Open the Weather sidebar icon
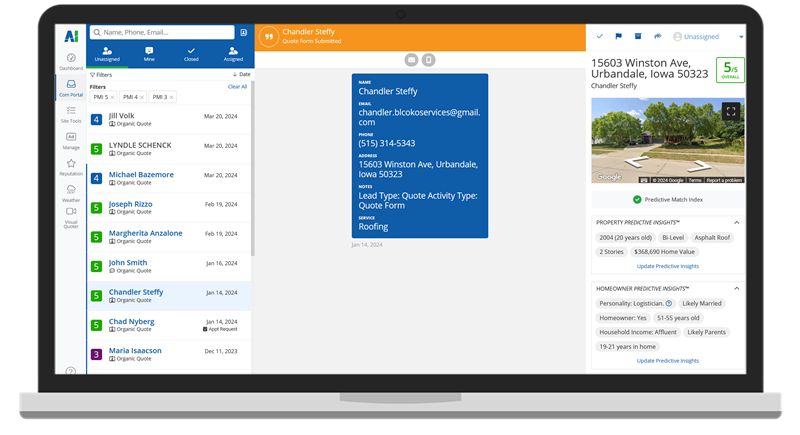The image size is (800, 435). [71, 193]
